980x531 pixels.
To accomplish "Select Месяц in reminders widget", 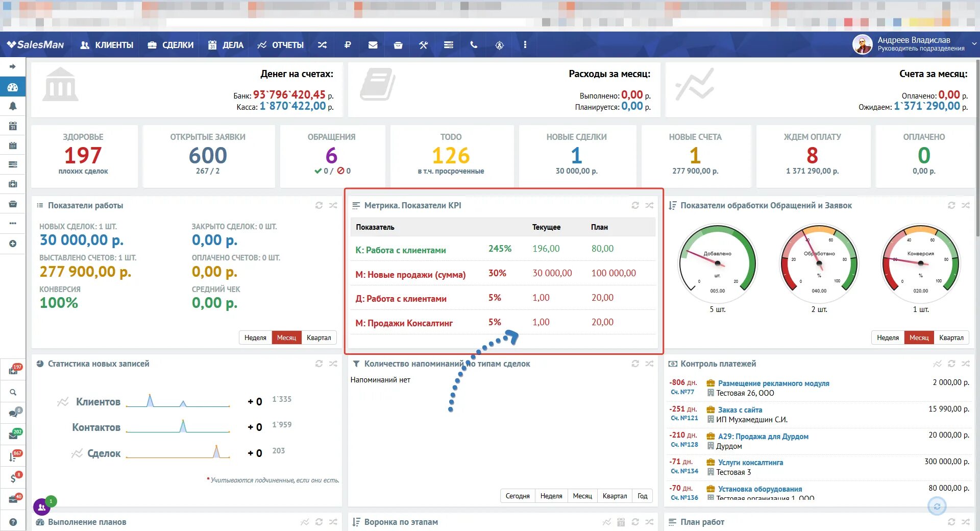I will tap(582, 496).
